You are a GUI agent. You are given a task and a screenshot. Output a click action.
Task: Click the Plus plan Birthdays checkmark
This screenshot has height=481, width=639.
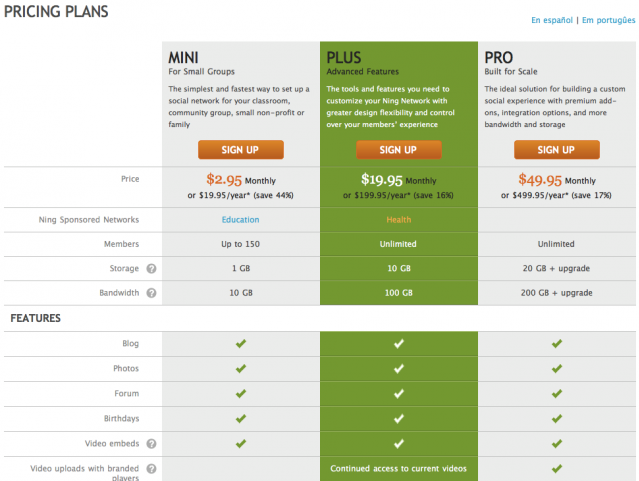pos(399,419)
